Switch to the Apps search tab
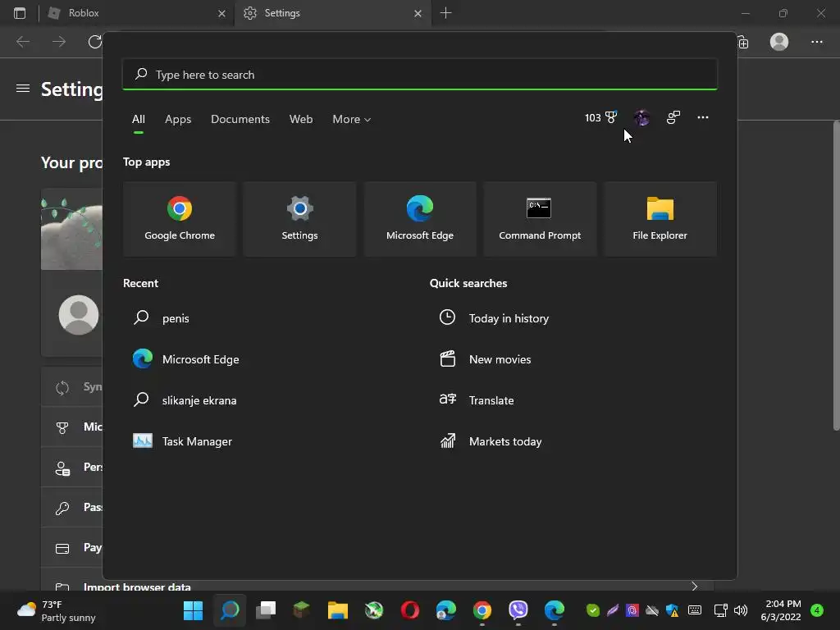 coord(178,119)
